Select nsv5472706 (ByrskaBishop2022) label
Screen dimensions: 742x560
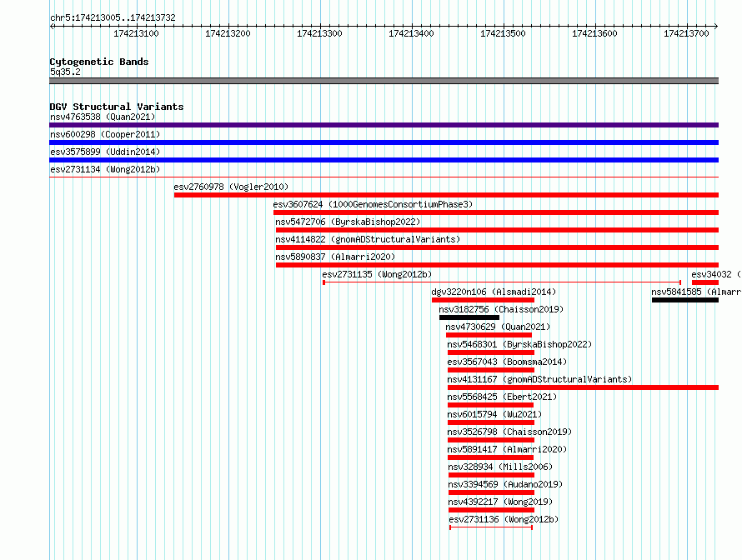pos(348,222)
